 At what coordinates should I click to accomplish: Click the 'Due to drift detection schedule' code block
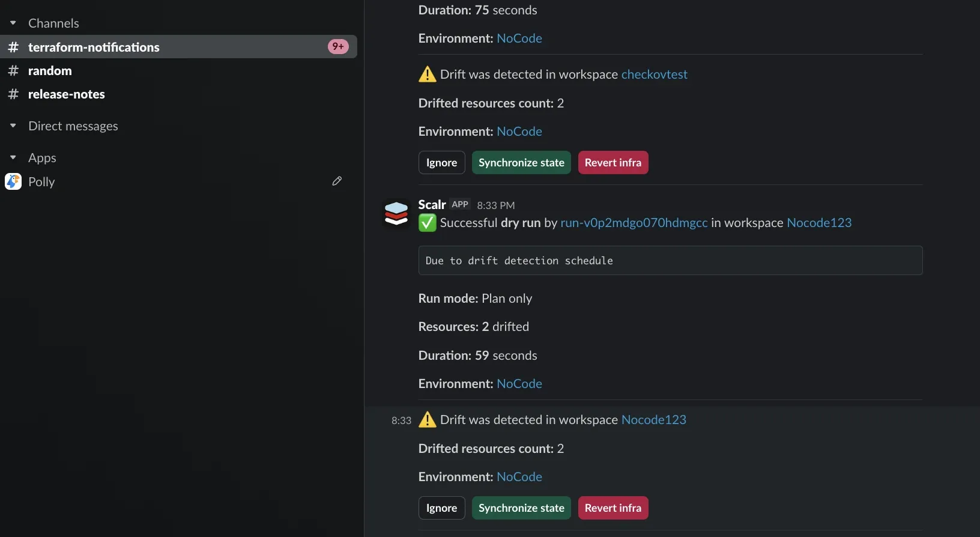(x=670, y=261)
